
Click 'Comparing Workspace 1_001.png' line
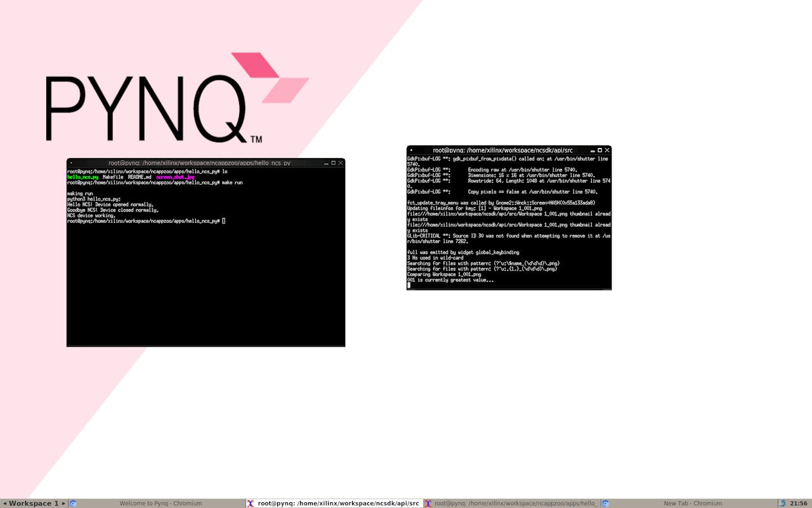point(444,274)
